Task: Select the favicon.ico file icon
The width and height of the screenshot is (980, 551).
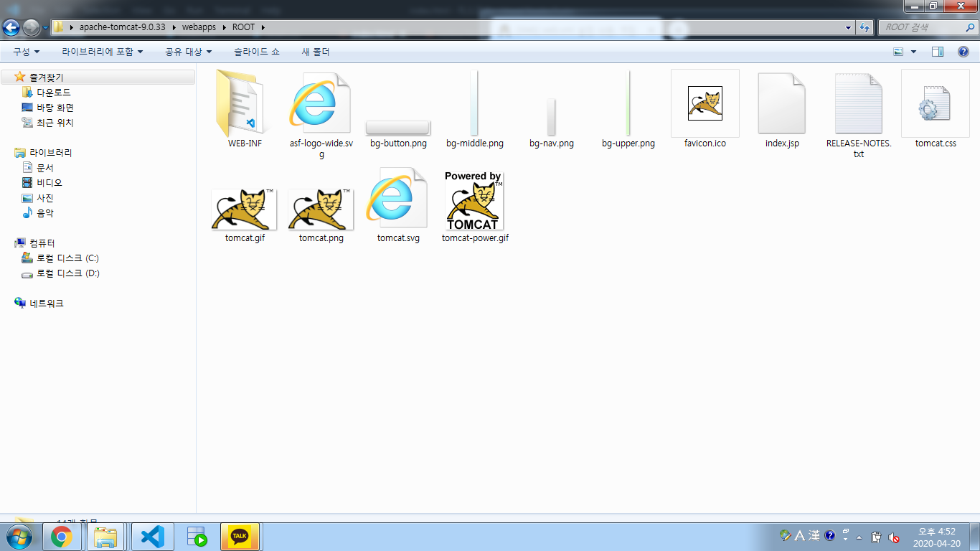Action: click(x=705, y=103)
